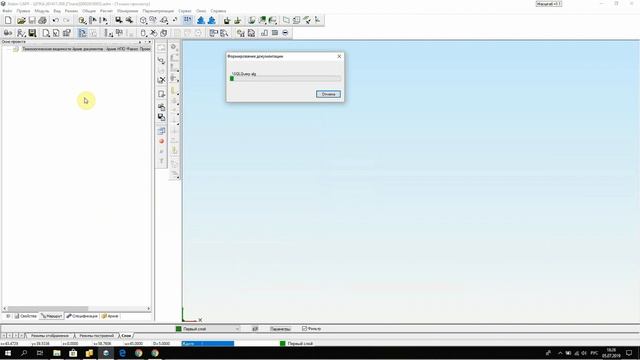Click the green progress bar in the dialog

click(x=232, y=78)
